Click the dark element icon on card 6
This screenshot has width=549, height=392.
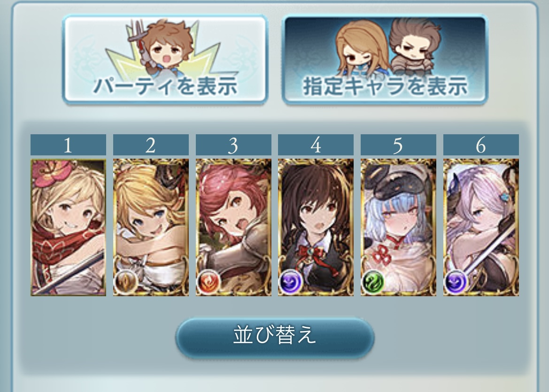[456, 281]
